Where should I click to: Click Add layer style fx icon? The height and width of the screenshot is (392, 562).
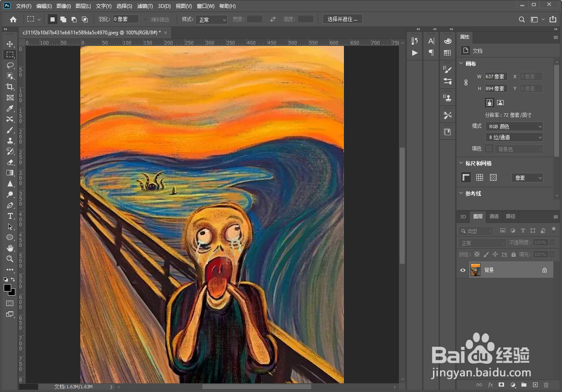point(490,385)
